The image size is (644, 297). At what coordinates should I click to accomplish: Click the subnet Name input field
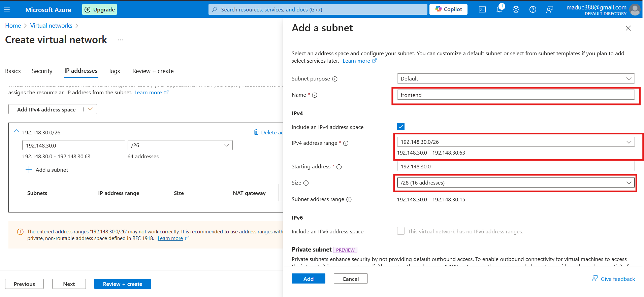[515, 95]
